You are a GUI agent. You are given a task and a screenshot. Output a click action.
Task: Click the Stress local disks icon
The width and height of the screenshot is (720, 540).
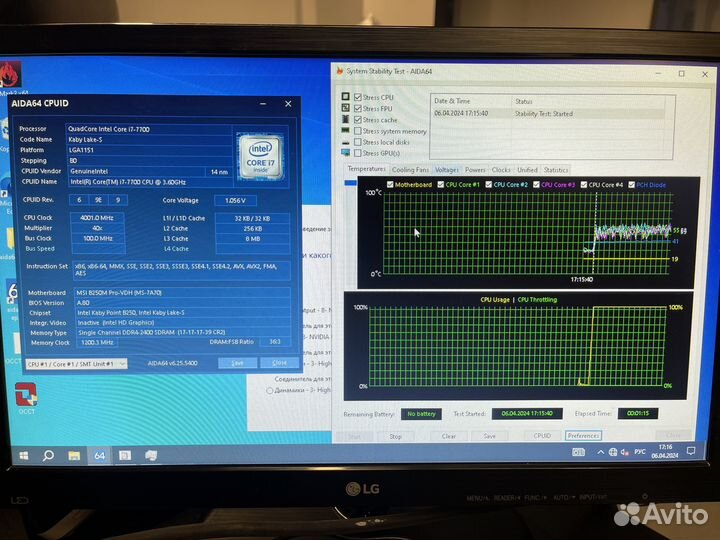click(x=345, y=142)
